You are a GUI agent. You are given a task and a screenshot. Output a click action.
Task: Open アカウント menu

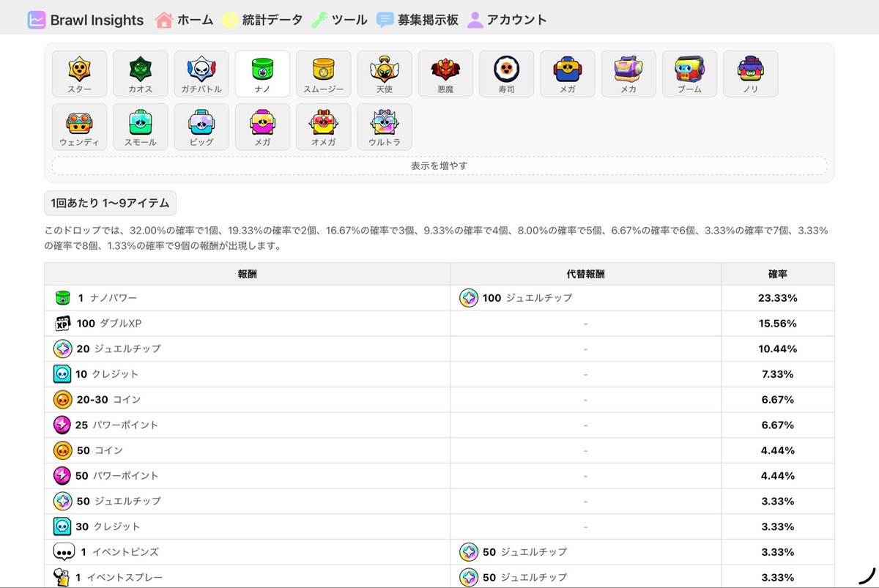coord(507,20)
